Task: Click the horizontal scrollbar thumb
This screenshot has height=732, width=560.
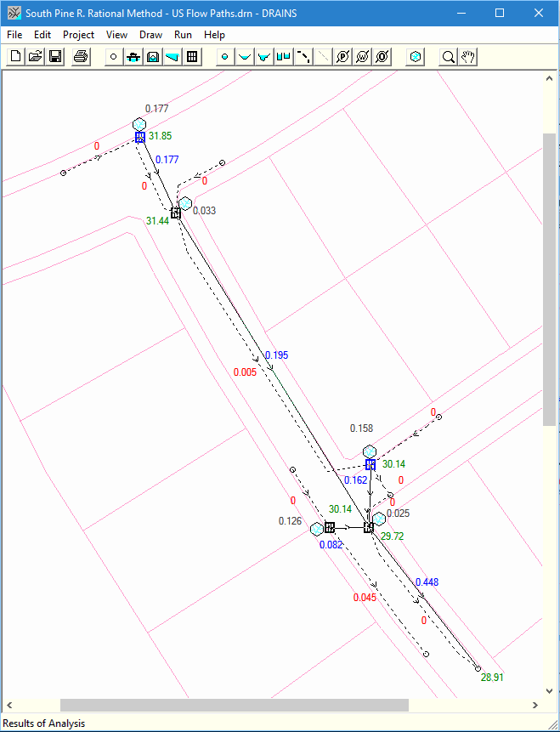Action: coord(235,705)
